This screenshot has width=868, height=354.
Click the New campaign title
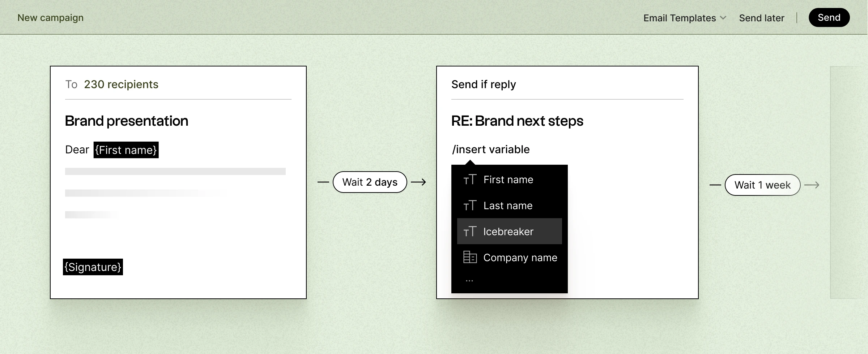pos(50,18)
